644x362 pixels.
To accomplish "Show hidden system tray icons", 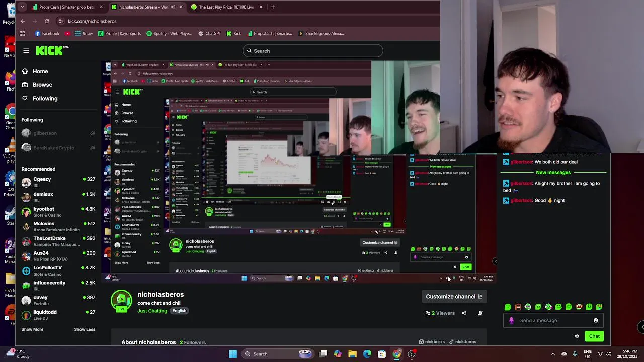I will point(553,354).
